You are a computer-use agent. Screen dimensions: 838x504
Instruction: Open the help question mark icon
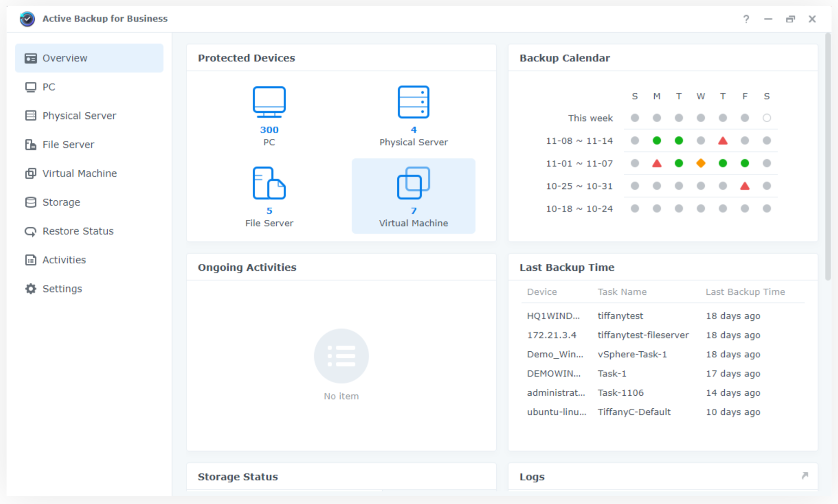coord(746,19)
